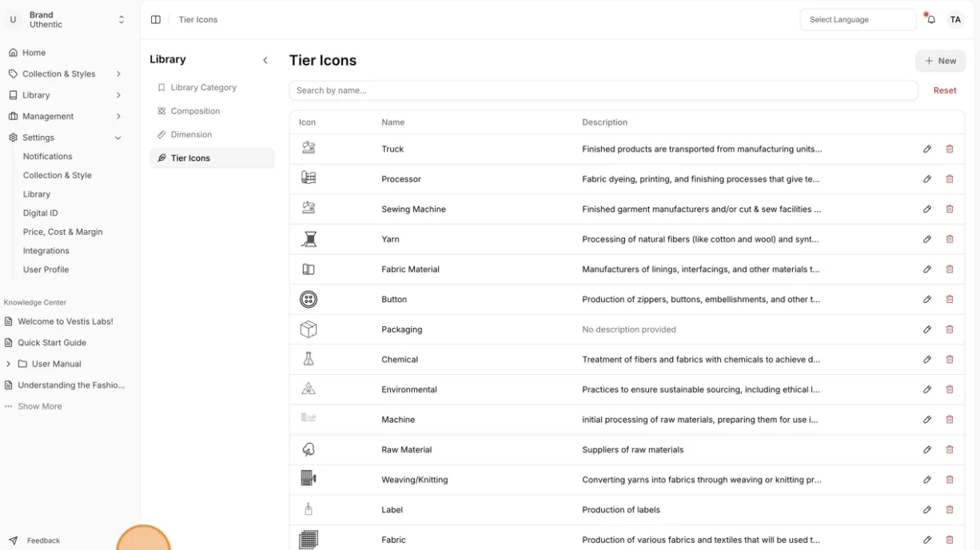Image resolution: width=980 pixels, height=550 pixels.
Task: Open Price, Cost & Margin settings
Action: 63,232
